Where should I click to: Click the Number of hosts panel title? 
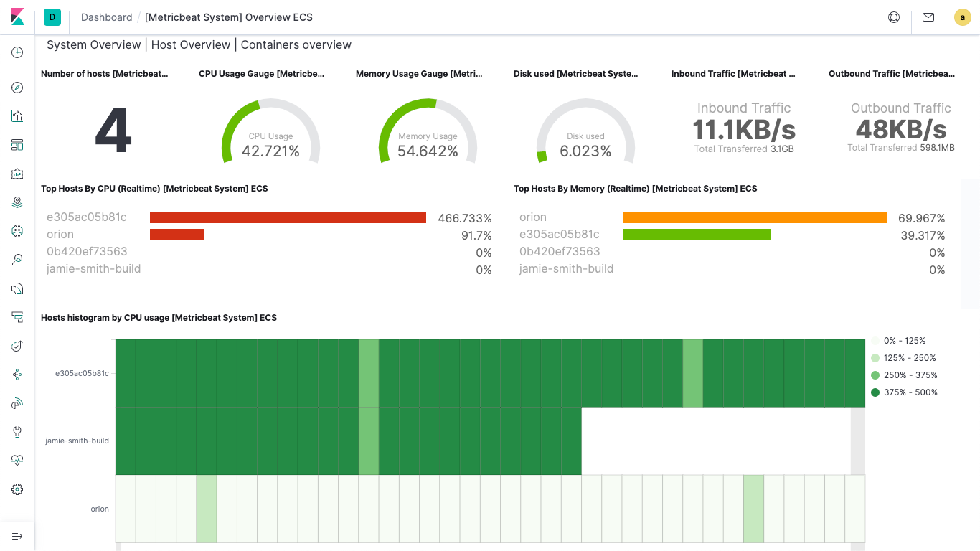click(104, 74)
